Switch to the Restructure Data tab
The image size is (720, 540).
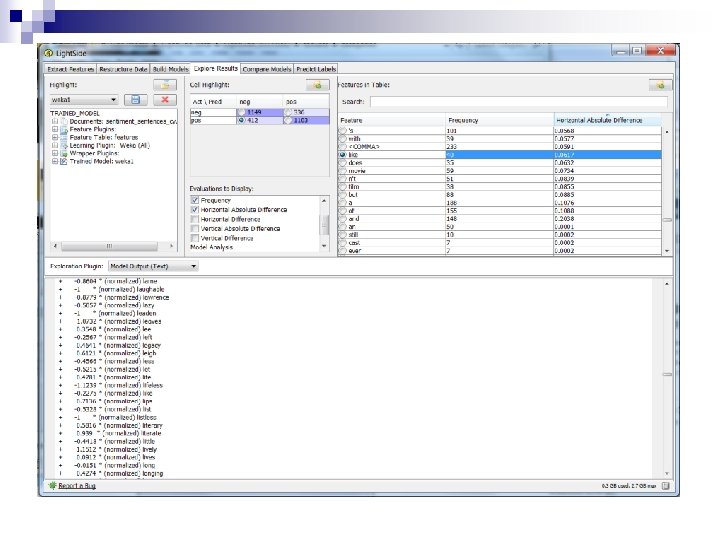(x=123, y=69)
